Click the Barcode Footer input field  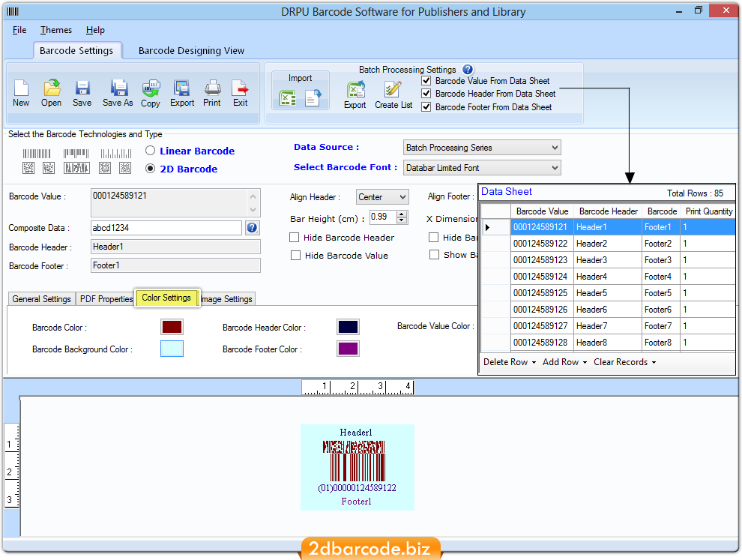175,265
